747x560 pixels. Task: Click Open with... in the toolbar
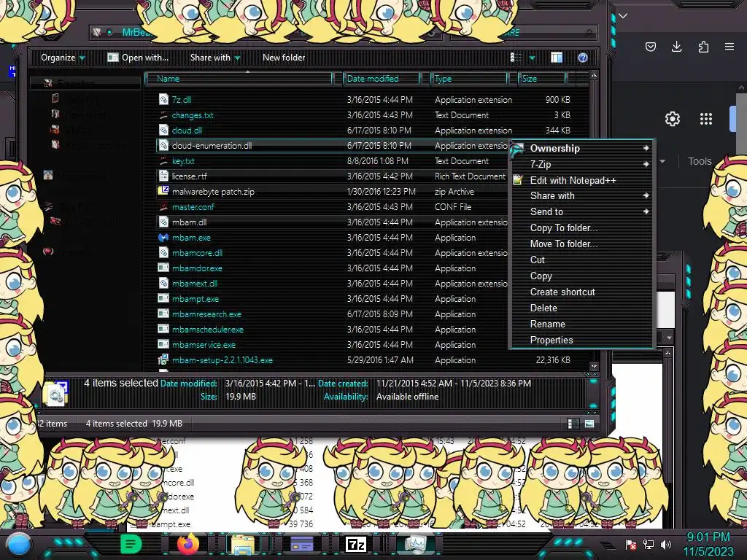point(138,58)
